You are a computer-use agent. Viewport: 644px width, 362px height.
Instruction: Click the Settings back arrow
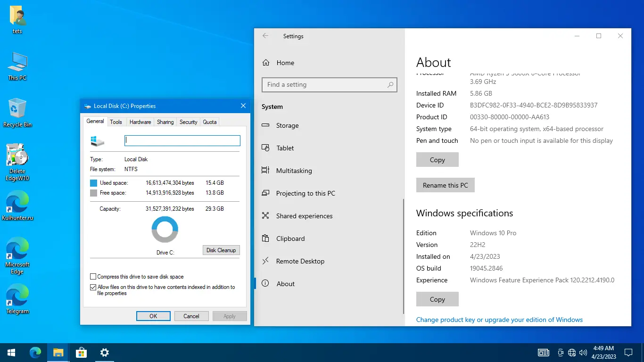pos(265,36)
